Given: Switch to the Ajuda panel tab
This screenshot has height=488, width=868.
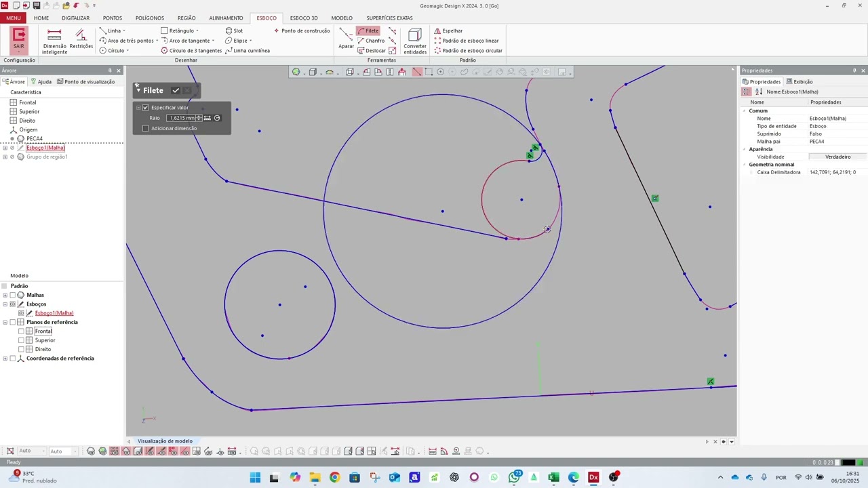Looking at the screenshot, I should pos(41,82).
